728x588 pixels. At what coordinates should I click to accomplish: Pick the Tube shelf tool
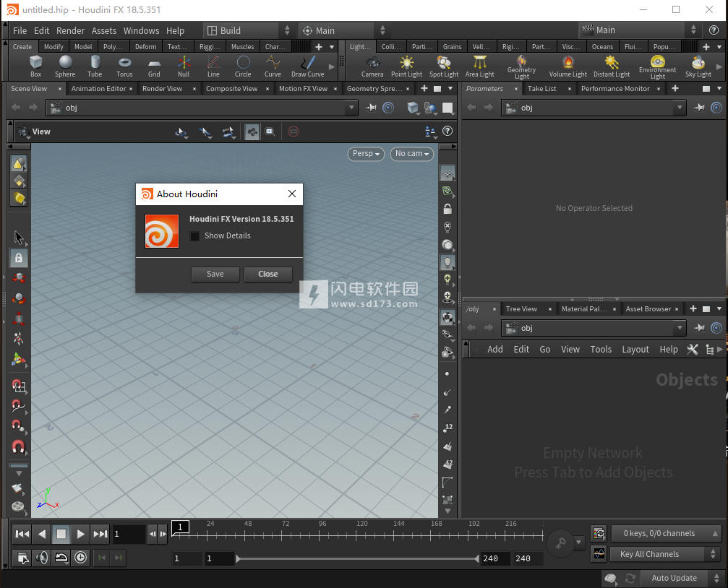[x=95, y=66]
